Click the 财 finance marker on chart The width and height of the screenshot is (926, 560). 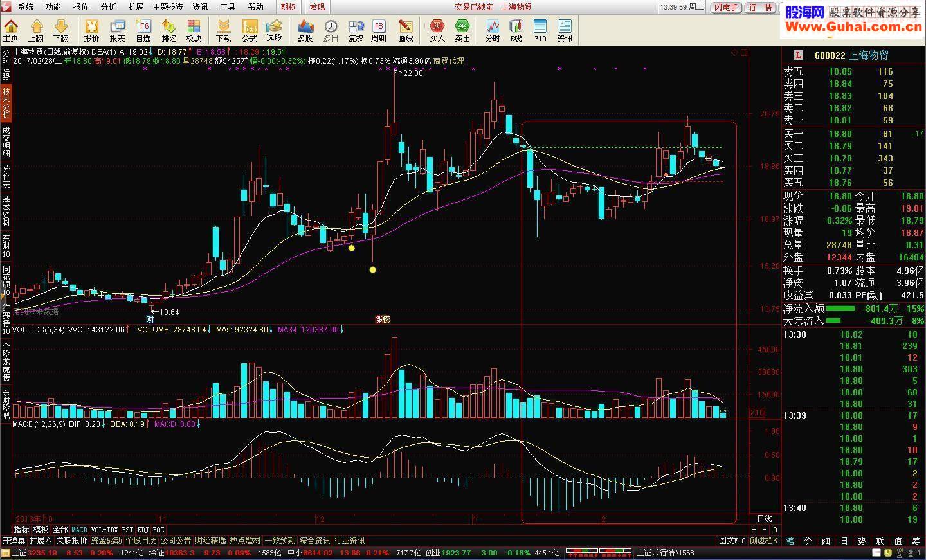(x=150, y=319)
